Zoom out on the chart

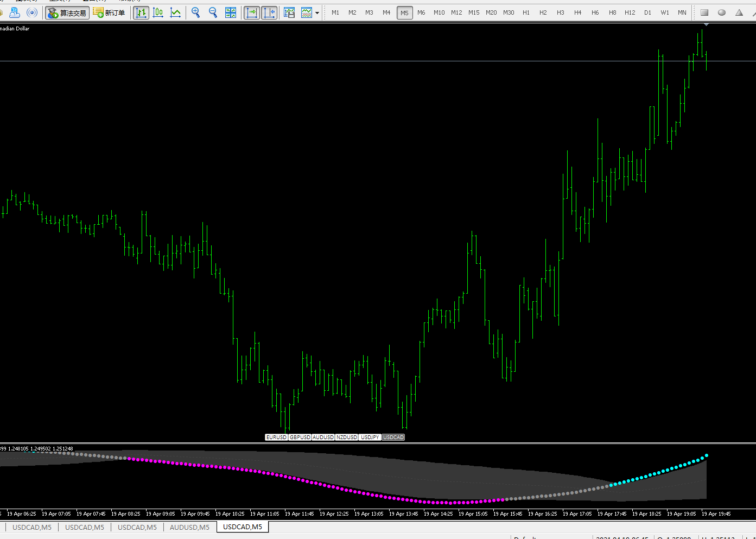213,12
